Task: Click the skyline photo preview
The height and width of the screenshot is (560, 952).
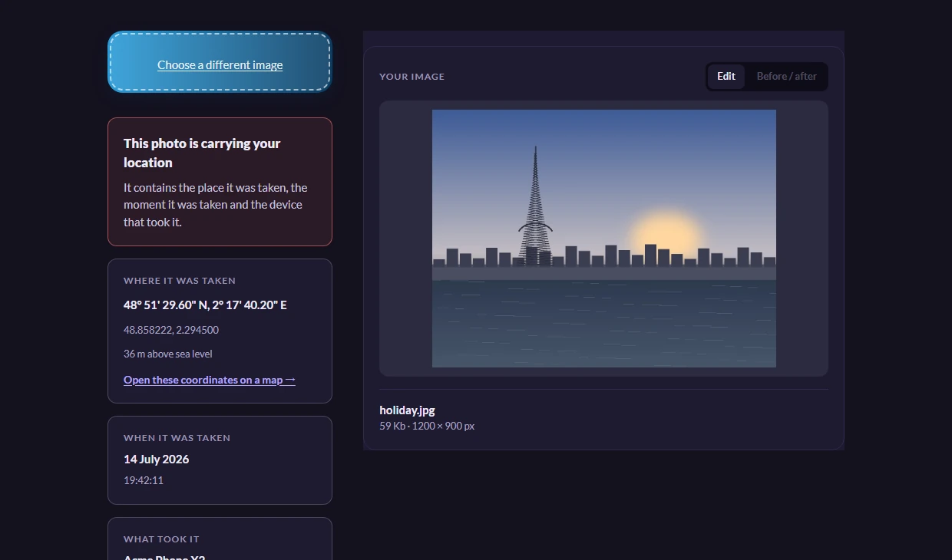Action: tap(604, 239)
